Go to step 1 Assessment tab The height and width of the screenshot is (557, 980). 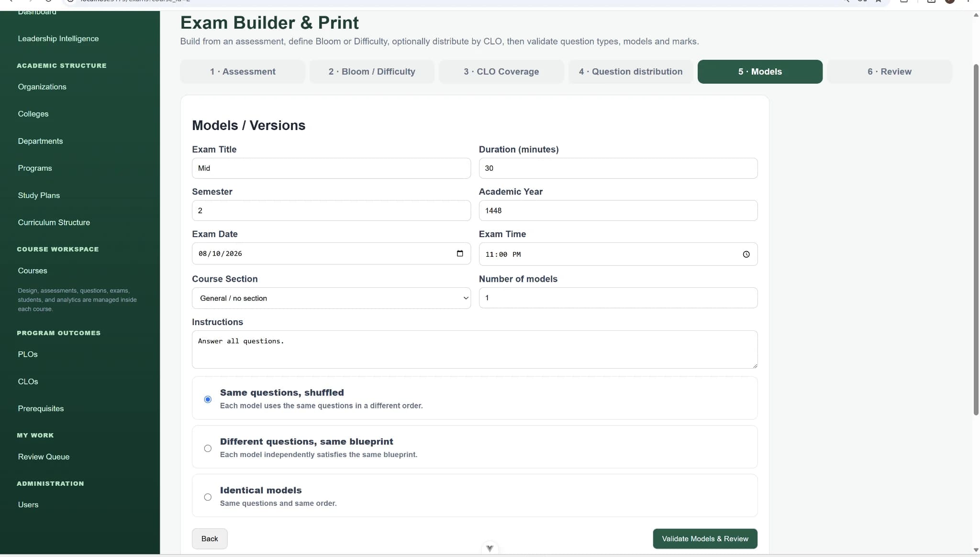(243, 71)
